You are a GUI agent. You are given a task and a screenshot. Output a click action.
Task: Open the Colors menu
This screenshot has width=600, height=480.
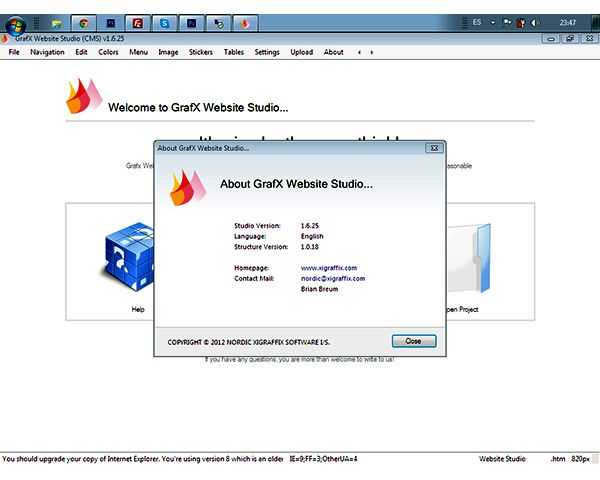[108, 52]
